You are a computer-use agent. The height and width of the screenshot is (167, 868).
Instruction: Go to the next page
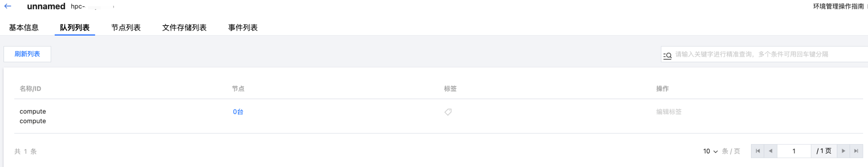tap(843, 151)
